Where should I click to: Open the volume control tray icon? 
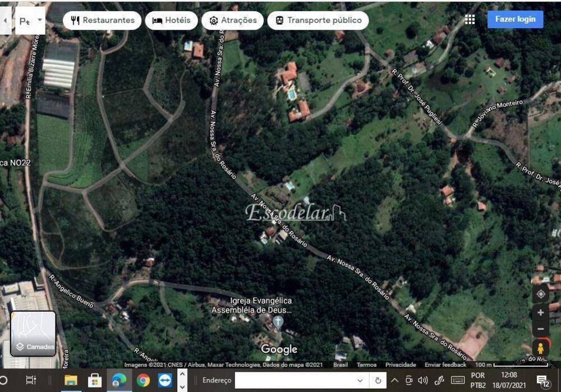pyautogui.click(x=422, y=380)
